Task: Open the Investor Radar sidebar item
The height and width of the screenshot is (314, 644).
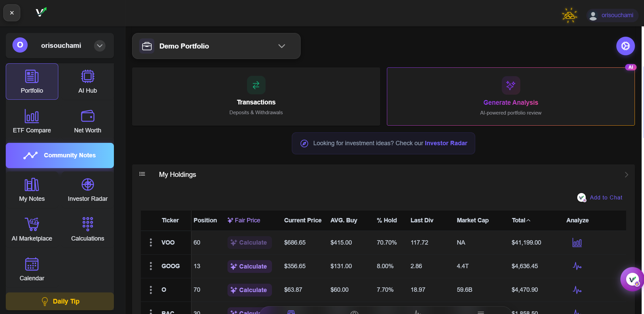Action: pos(88,190)
